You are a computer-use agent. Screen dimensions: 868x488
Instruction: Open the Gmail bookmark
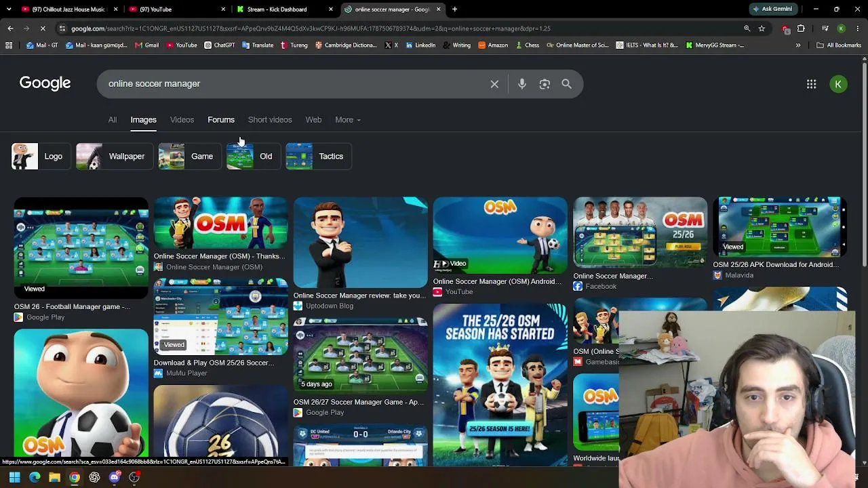[x=147, y=45]
